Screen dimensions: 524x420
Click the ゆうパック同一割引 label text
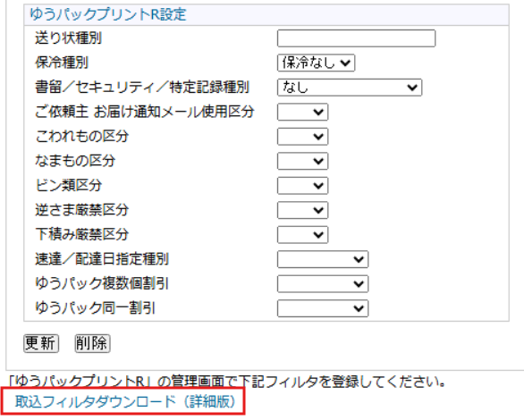(x=96, y=308)
